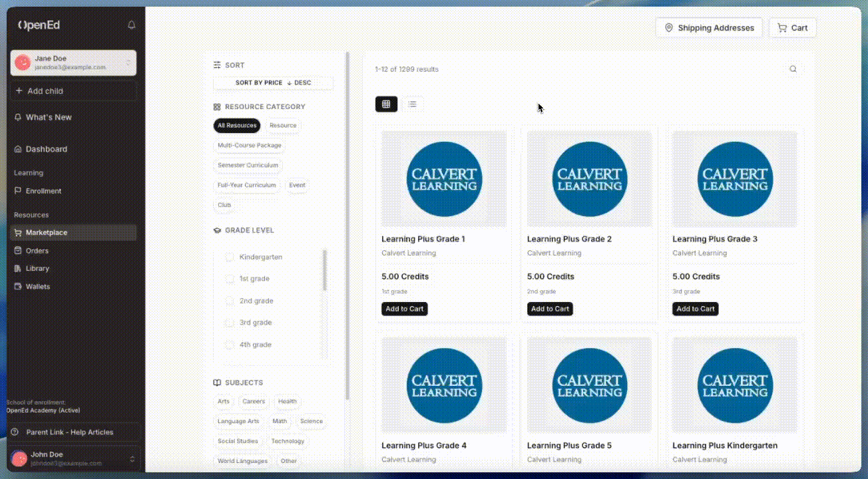Open Parent Link Help Articles
The image size is (868, 479).
[x=69, y=432]
